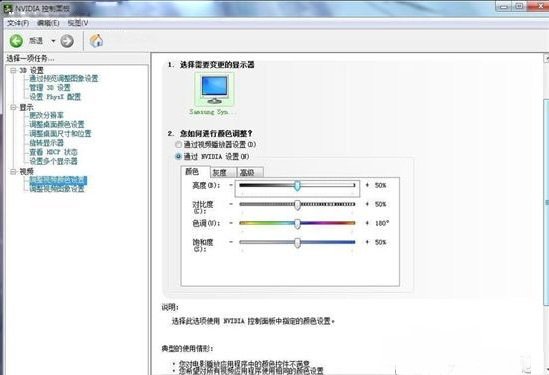This screenshot has width=549, height=375.
Task: Collapse the 3D 设置 tree node
Action: coord(13,70)
